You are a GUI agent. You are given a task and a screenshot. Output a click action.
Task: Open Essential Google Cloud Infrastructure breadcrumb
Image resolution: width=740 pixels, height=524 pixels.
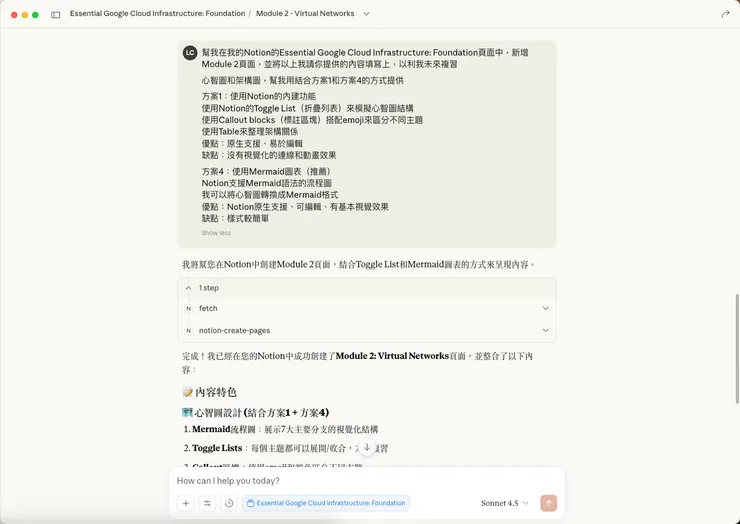point(157,14)
